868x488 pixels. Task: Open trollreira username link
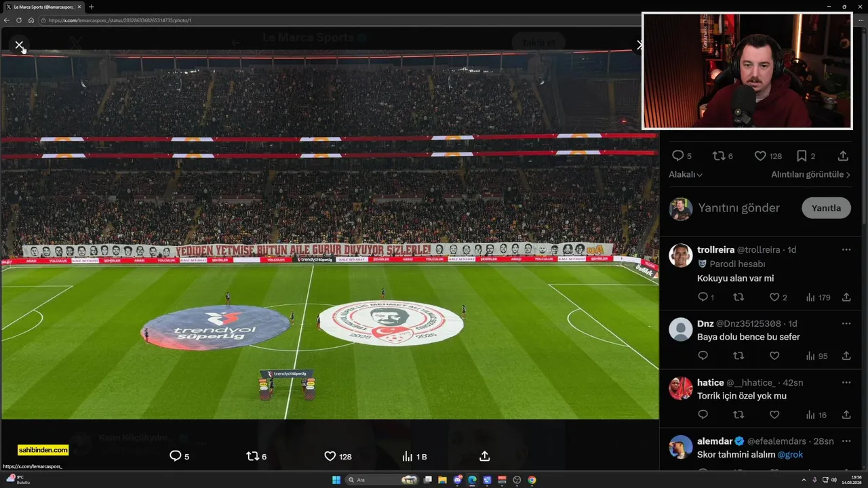click(x=759, y=249)
